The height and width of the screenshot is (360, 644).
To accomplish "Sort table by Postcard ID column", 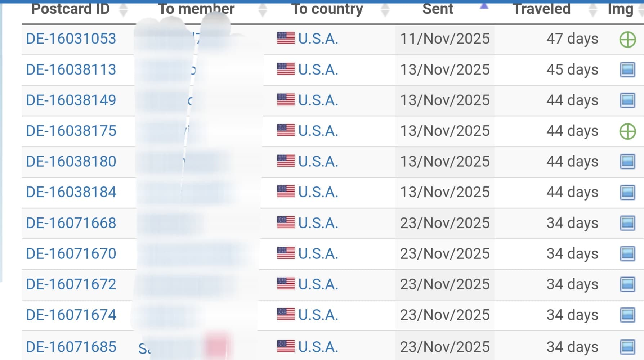I will [71, 9].
